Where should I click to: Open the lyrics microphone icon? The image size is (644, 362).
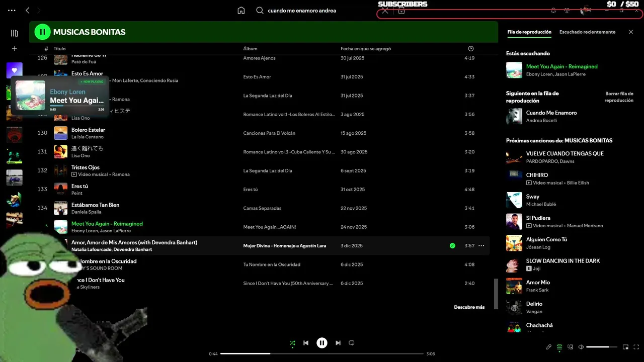coord(549,347)
